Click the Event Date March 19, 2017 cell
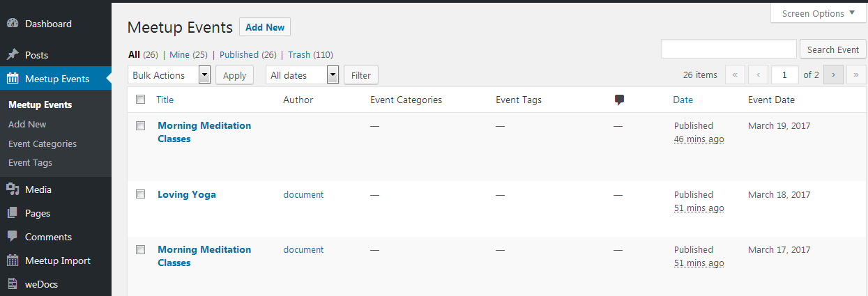The width and height of the screenshot is (868, 296). point(779,126)
